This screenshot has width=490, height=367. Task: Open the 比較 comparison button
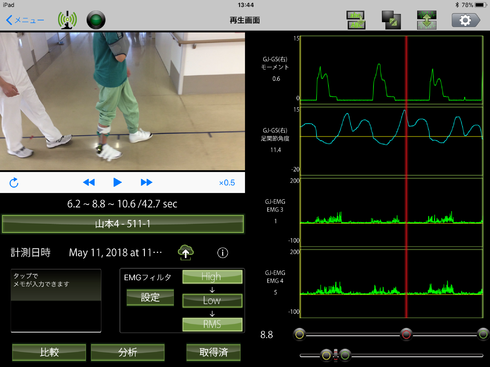tap(49, 352)
